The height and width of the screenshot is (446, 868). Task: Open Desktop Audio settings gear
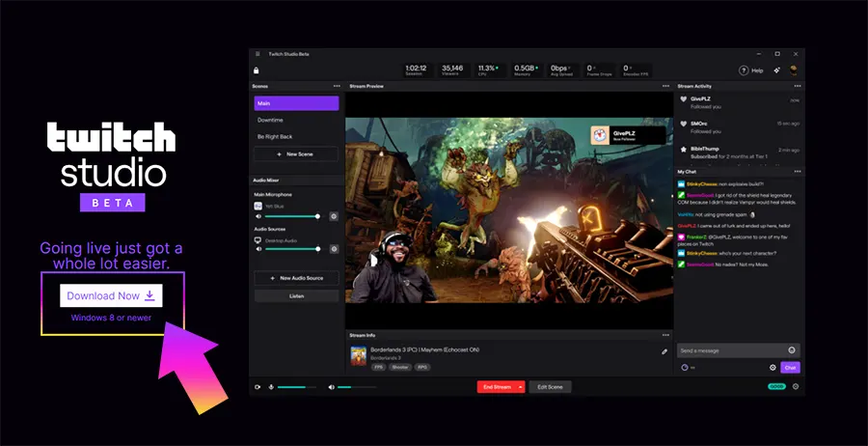334,249
